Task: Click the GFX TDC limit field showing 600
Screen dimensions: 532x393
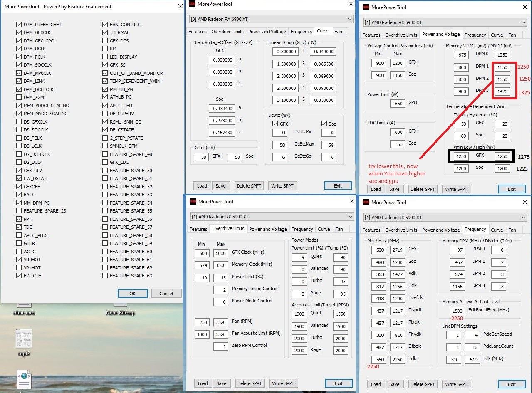Action: coord(398,132)
